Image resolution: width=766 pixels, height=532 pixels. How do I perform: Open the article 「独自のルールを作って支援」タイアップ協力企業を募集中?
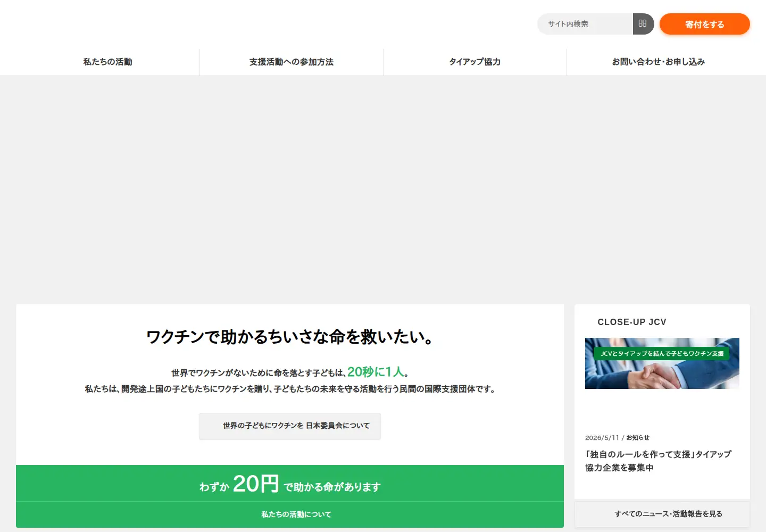(x=659, y=461)
